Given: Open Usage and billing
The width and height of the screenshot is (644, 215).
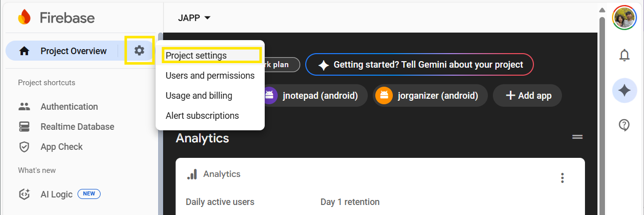Looking at the screenshot, I should [x=199, y=96].
